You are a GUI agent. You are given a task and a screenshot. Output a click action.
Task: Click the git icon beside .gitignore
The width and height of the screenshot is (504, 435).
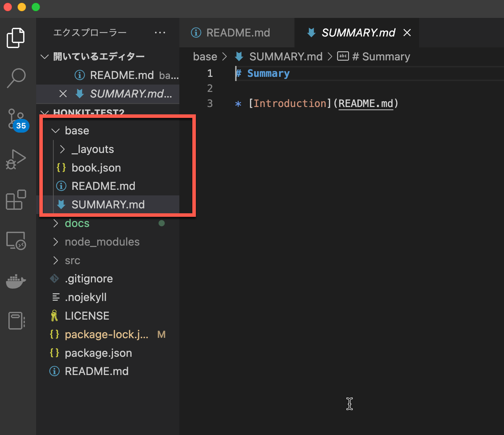(x=54, y=279)
